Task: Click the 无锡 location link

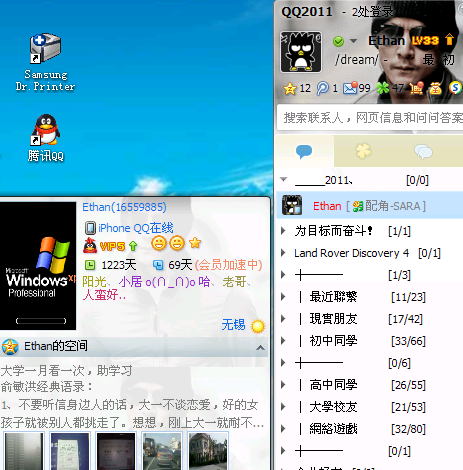Action: 233,325
